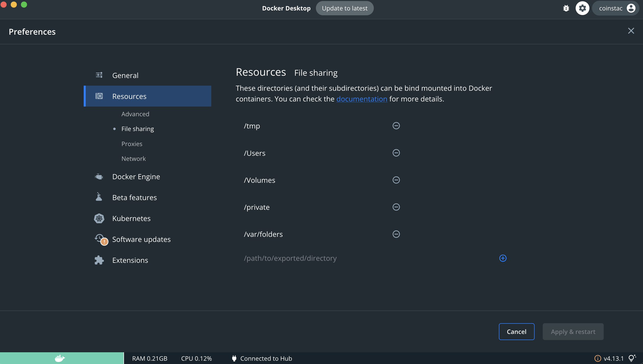Click the add directory plus icon
Screen dimensions: 643x364
tap(503, 258)
